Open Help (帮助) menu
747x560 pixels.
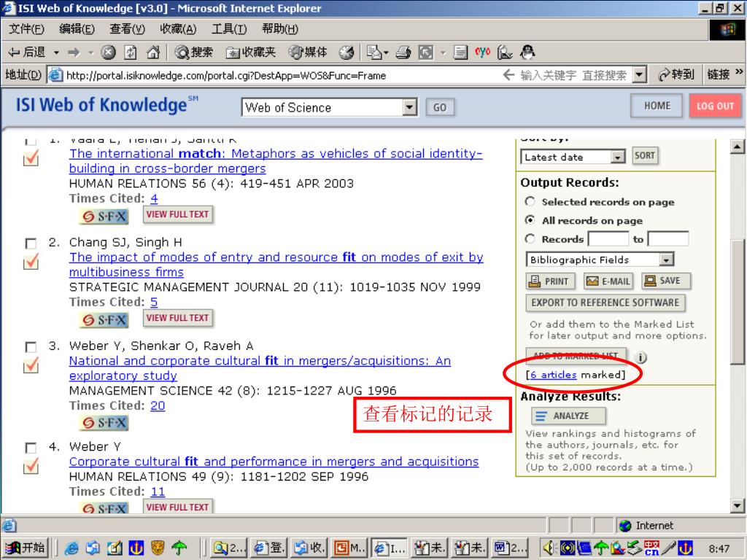(279, 29)
